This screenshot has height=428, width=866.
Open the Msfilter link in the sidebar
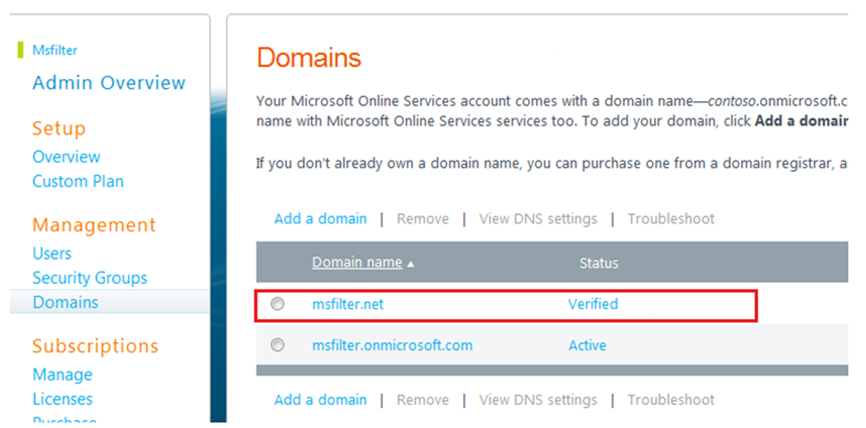tap(55, 50)
